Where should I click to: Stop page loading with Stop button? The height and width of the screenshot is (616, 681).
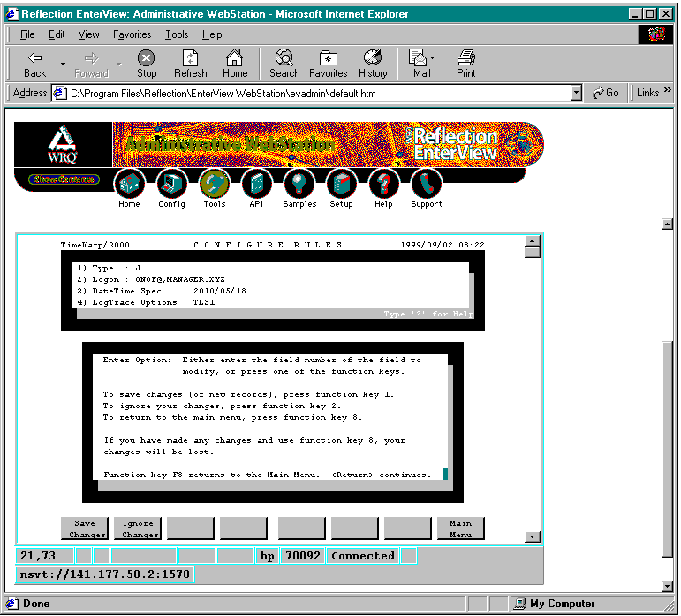(x=147, y=65)
